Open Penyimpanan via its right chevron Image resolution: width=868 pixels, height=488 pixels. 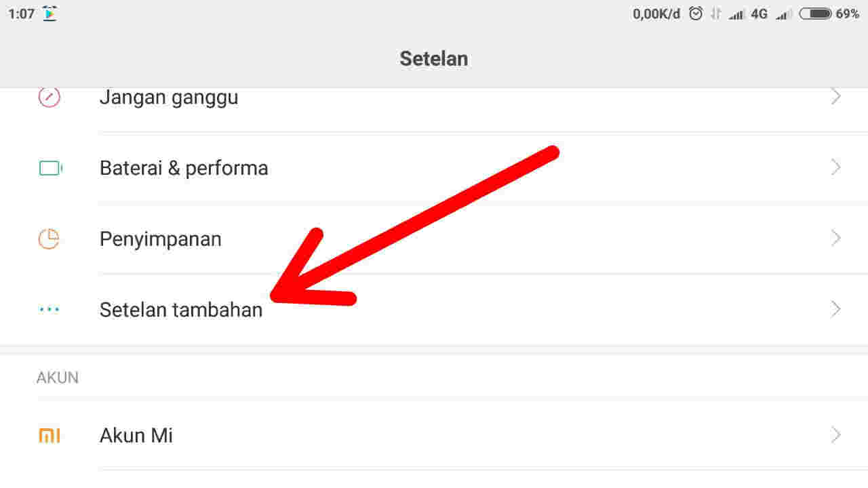pos(835,239)
